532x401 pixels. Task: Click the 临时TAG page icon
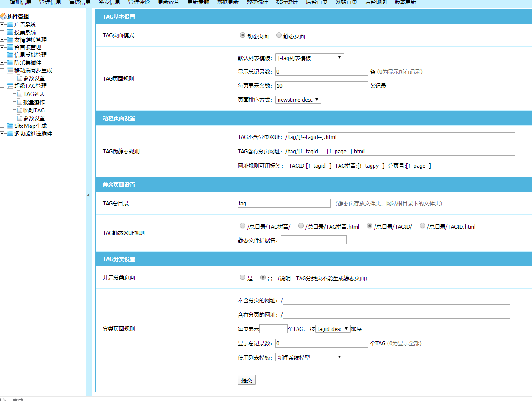[19, 110]
